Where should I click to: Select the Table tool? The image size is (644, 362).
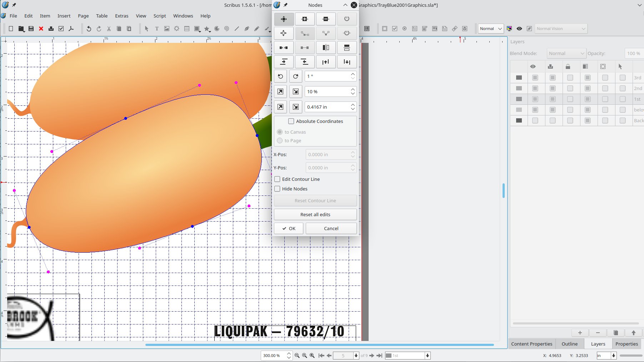(x=186, y=29)
